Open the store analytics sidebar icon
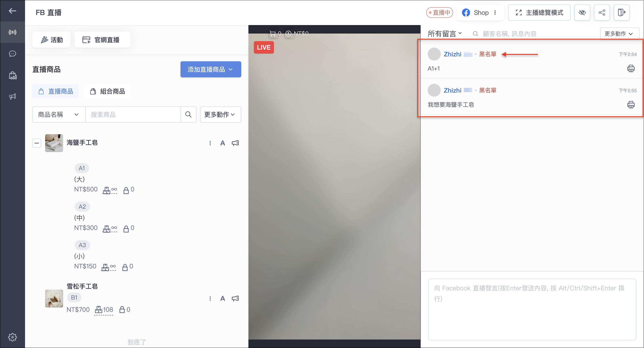Viewport: 644px width, 348px height. coord(13,75)
